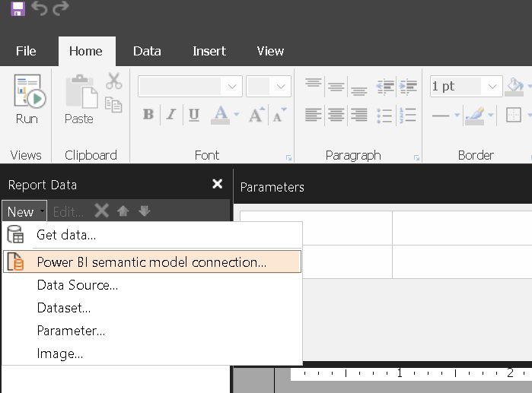The width and height of the screenshot is (532, 393).
Task: Toggle Underline formatting
Action: pyautogui.click(x=194, y=115)
